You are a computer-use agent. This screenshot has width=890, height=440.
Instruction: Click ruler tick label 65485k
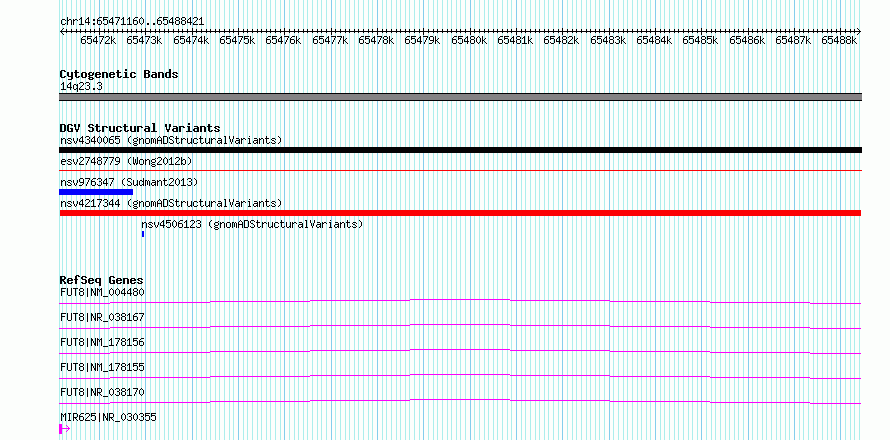click(701, 40)
